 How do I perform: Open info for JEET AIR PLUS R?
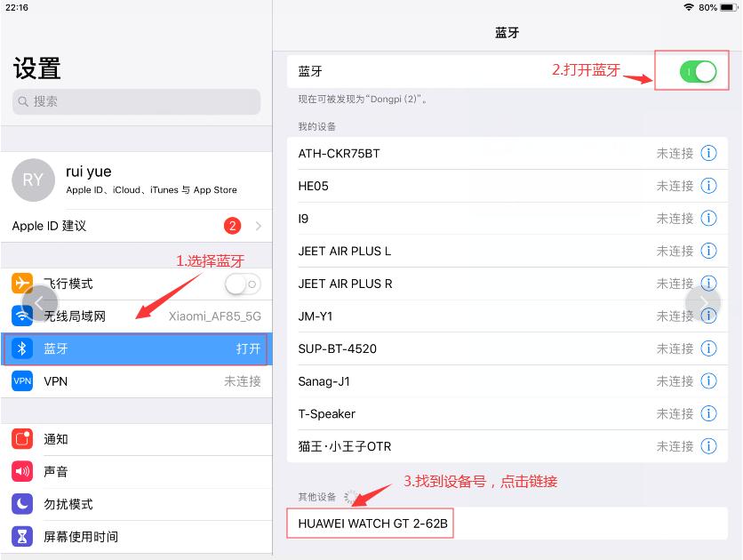click(x=708, y=284)
